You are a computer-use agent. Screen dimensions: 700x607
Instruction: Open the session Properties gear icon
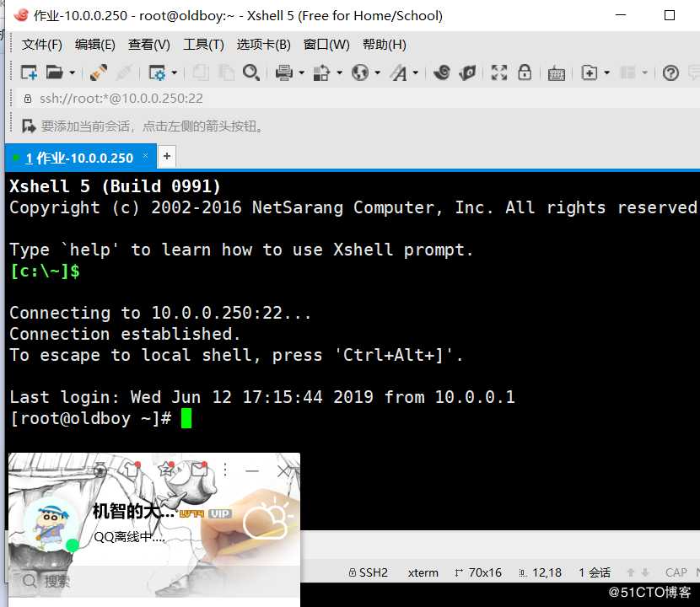pyautogui.click(x=157, y=73)
